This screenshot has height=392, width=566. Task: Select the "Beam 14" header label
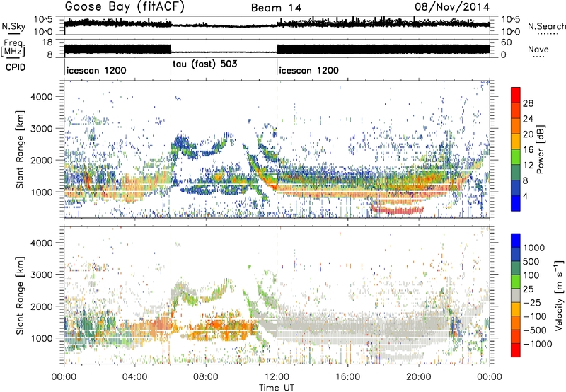(x=276, y=8)
